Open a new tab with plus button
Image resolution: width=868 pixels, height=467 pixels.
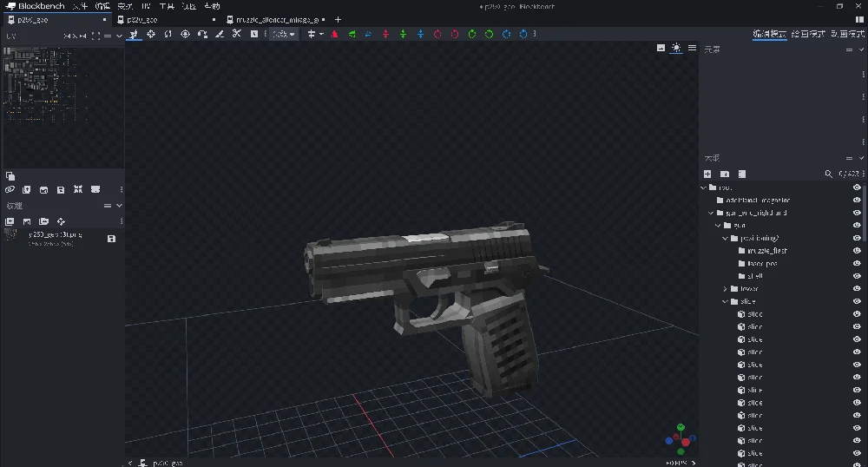tap(338, 19)
